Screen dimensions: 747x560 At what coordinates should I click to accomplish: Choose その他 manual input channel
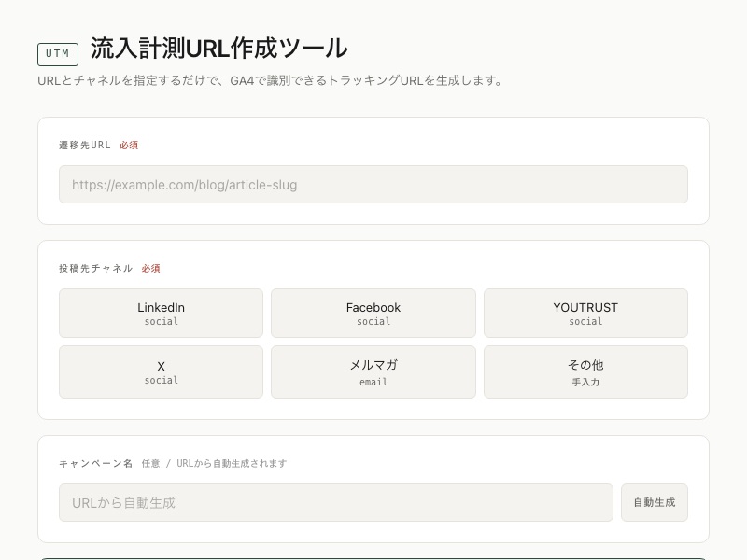pyautogui.click(x=585, y=371)
